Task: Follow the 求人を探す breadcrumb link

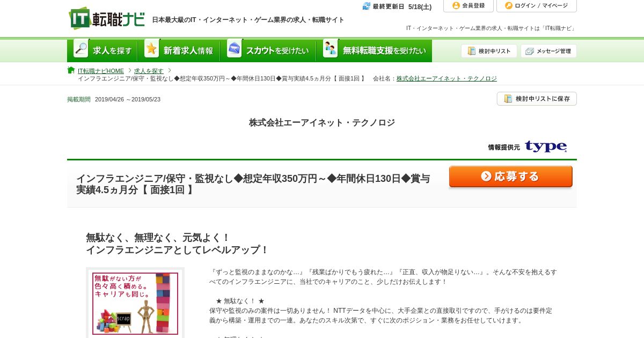Action: (149, 71)
